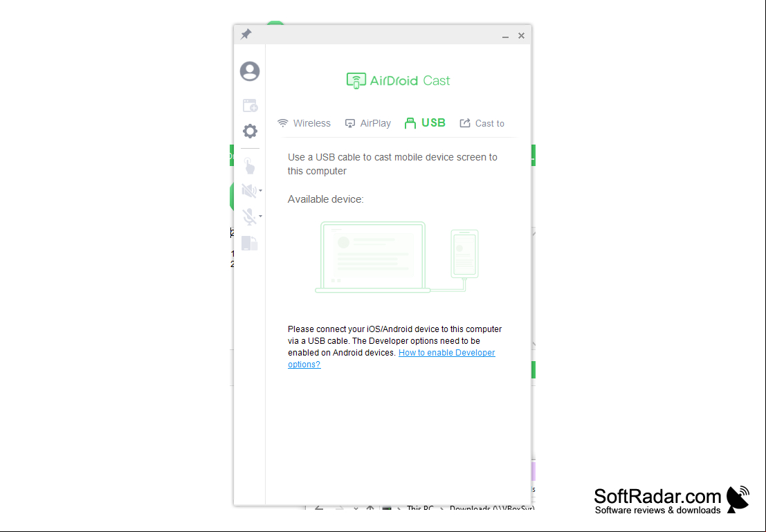This screenshot has height=532, width=766.
Task: Switch to the Wireless tab
Action: 304,124
